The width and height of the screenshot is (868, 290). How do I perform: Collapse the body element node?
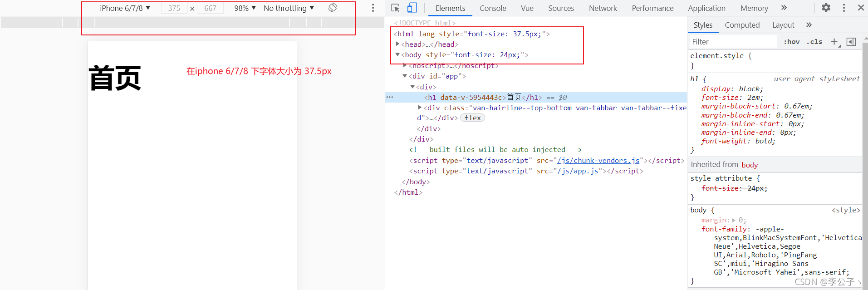tap(397, 54)
